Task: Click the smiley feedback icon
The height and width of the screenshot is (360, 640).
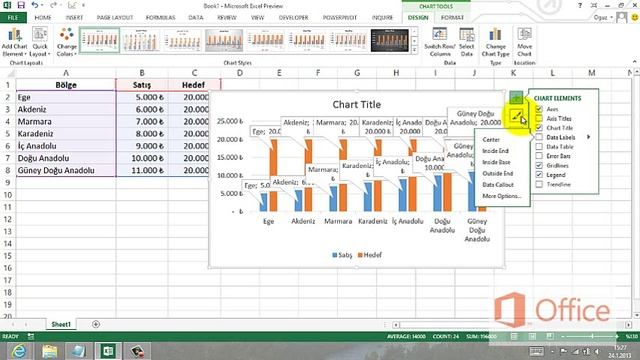Action: tap(635, 18)
